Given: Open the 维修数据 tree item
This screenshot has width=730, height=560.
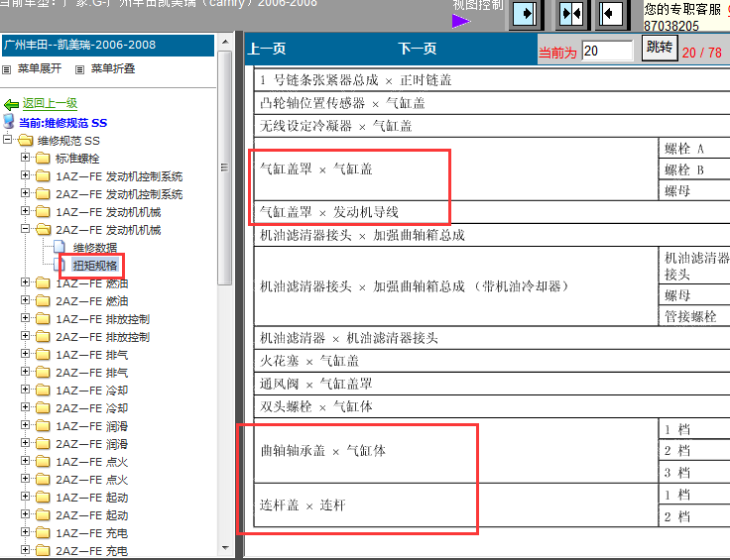Looking at the screenshot, I should [95, 248].
